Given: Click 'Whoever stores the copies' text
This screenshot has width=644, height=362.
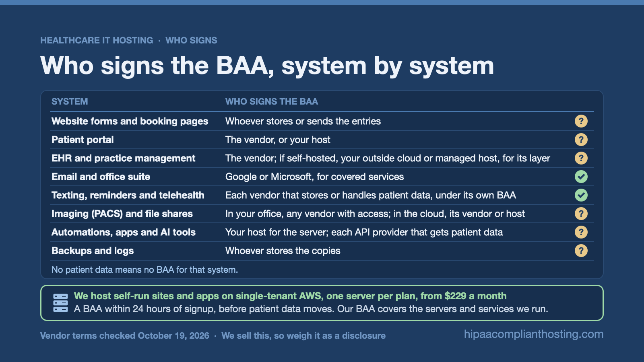Looking at the screenshot, I should [283, 251].
